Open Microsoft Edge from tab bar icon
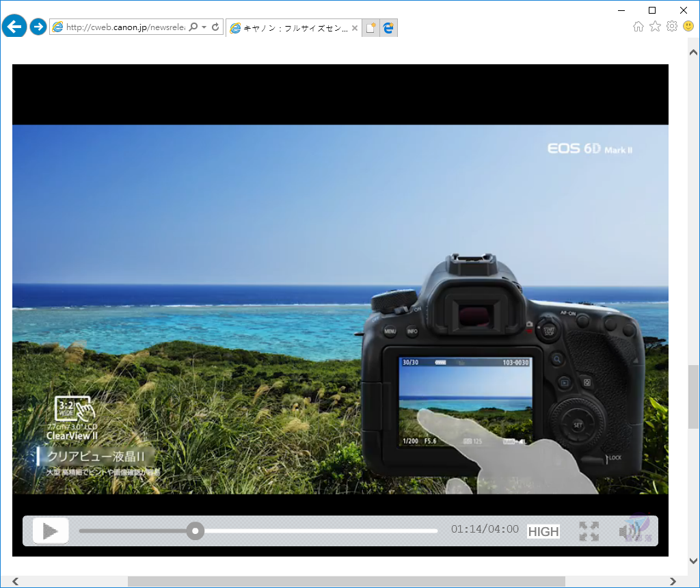700x588 pixels. [389, 27]
